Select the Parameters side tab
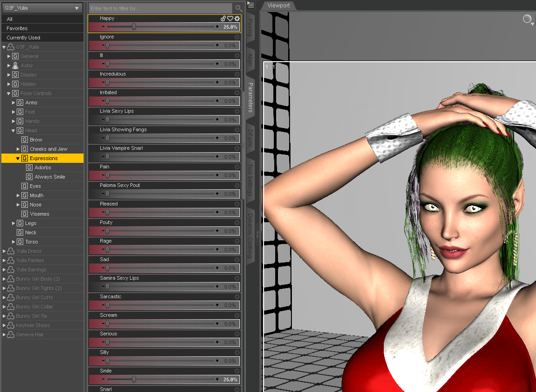 pos(250,97)
